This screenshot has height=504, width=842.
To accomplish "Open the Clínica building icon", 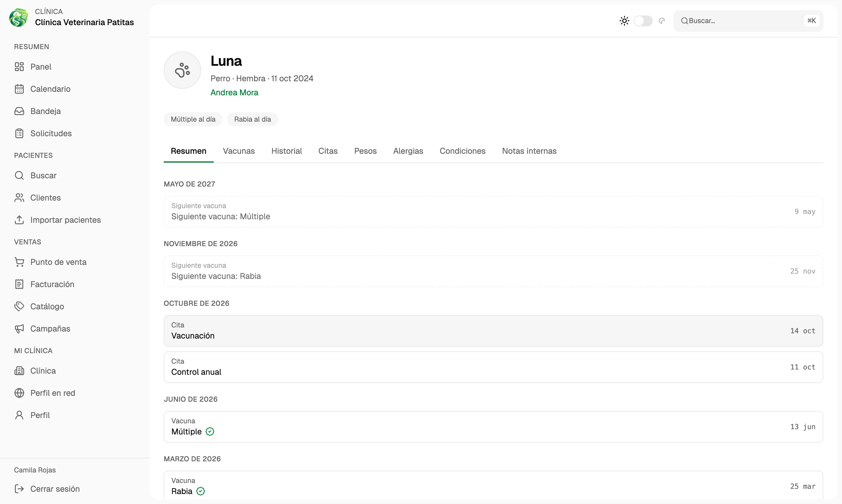I will click(x=19, y=371).
